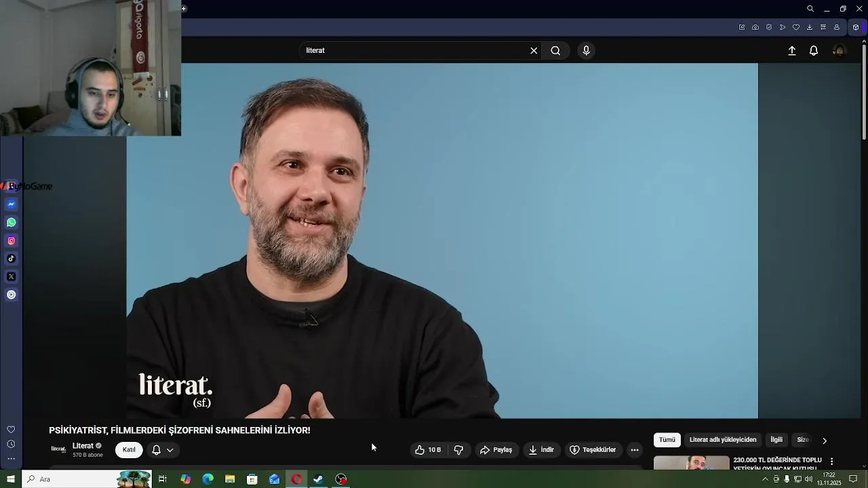Open the extensions cube icon

tap(856, 27)
